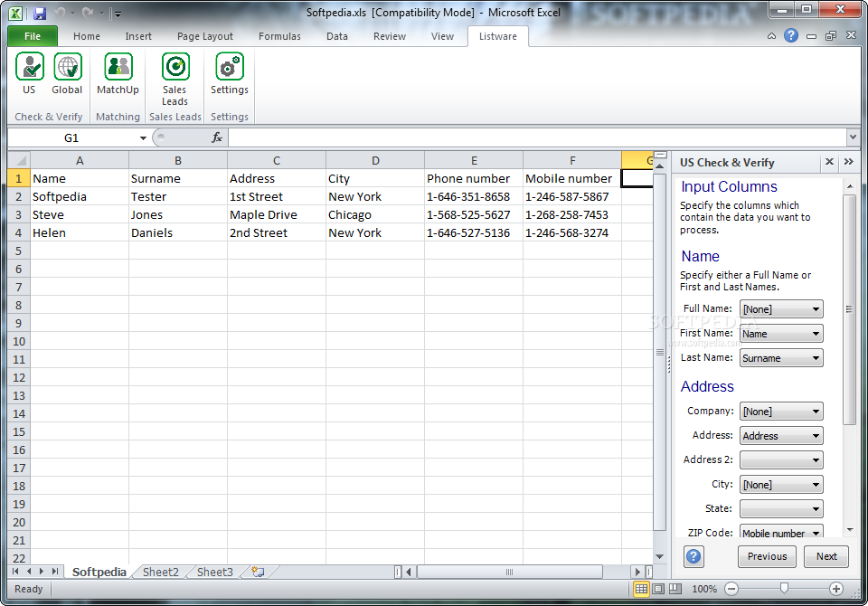Switch to the View ribbon tab
The height and width of the screenshot is (606, 868).
pos(442,36)
